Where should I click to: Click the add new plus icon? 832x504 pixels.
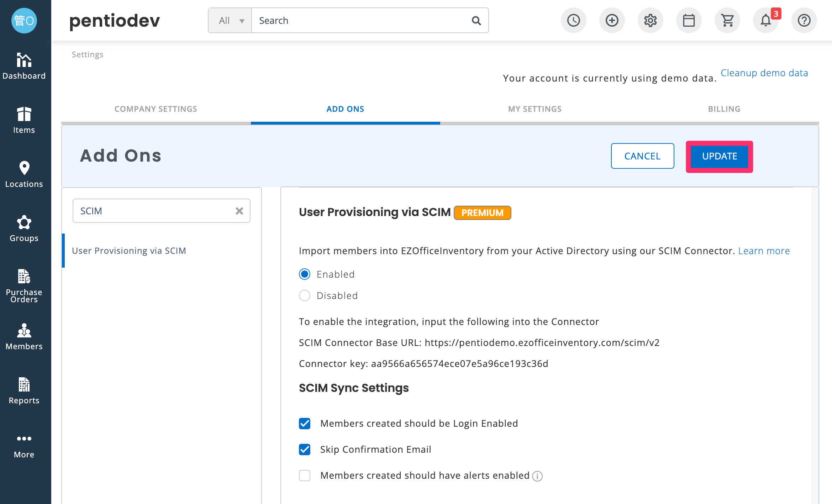coord(612,20)
